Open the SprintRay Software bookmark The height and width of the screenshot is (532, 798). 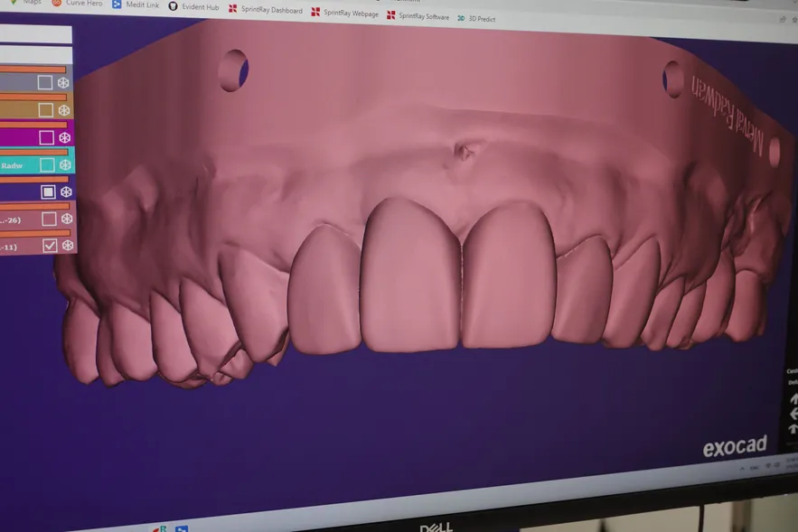pos(418,16)
